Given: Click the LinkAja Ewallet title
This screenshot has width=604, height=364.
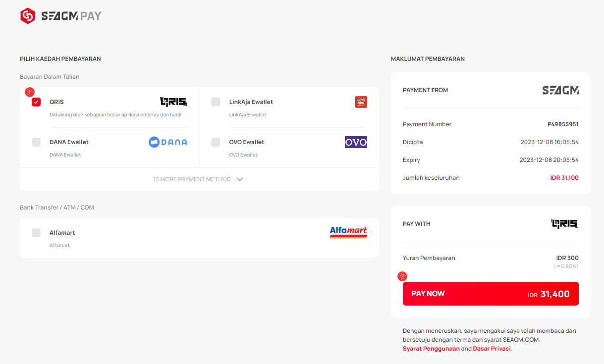Looking at the screenshot, I should 251,102.
